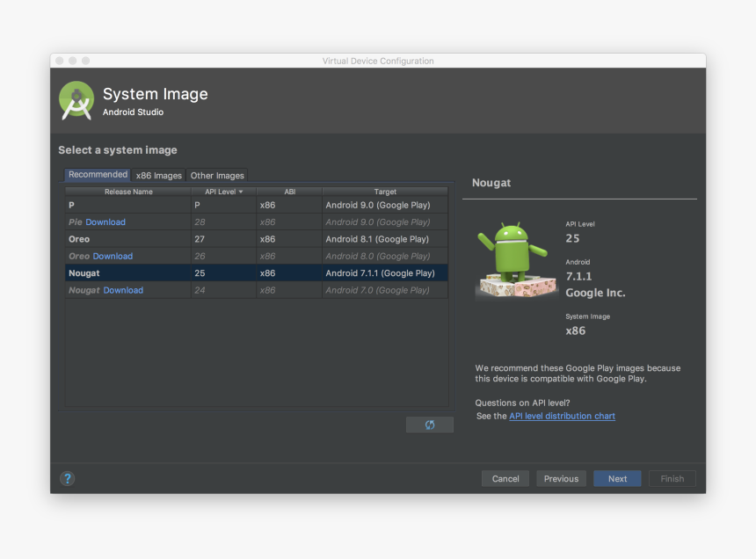Click the disabled Finish button

672,478
